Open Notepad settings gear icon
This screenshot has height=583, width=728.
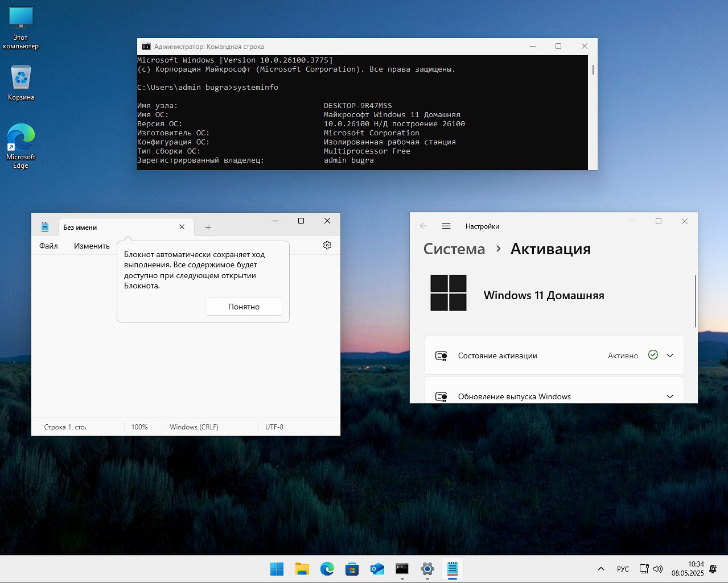(x=327, y=245)
